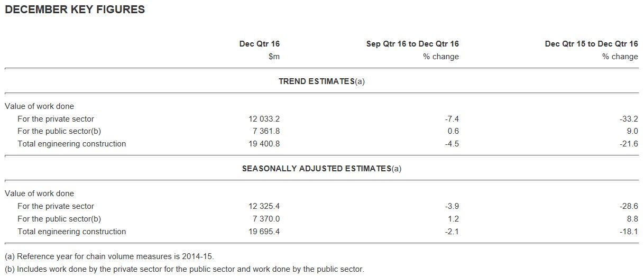Click the -7.4 quarterly change cell
The image size is (644, 276).
[x=452, y=119]
